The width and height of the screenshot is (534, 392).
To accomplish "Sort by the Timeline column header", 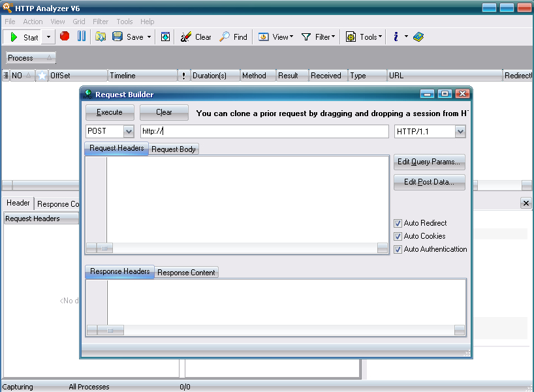I will (143, 76).
